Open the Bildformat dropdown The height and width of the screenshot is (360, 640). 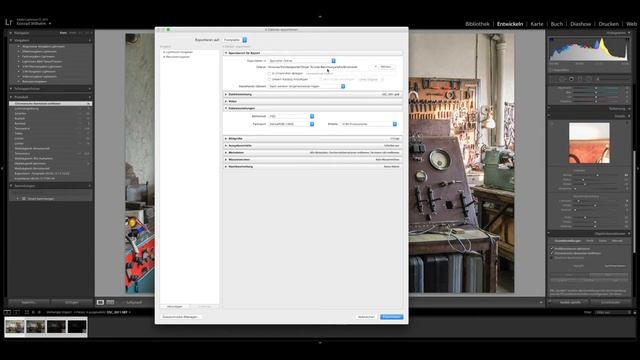(x=291, y=116)
